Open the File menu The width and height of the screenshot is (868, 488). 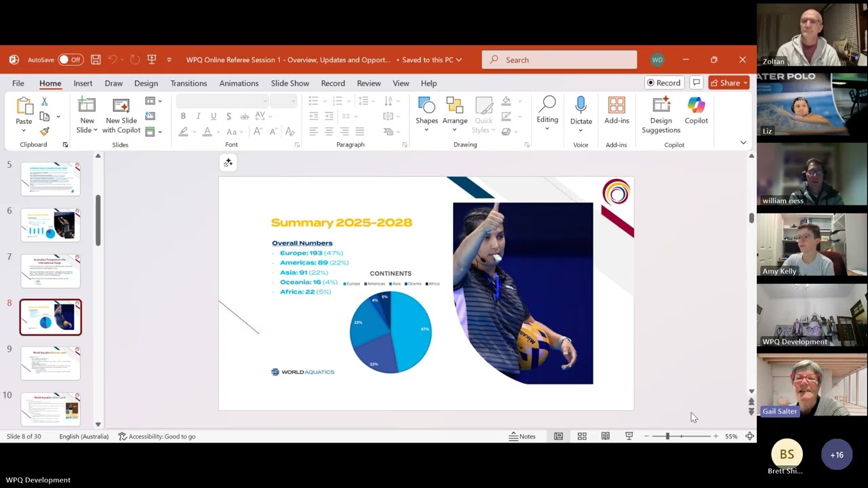click(x=18, y=83)
